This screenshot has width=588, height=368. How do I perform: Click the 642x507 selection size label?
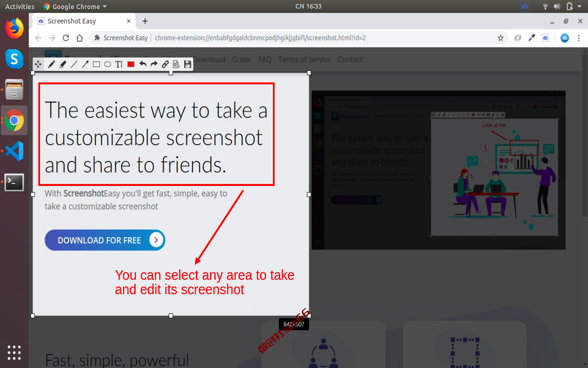point(294,324)
